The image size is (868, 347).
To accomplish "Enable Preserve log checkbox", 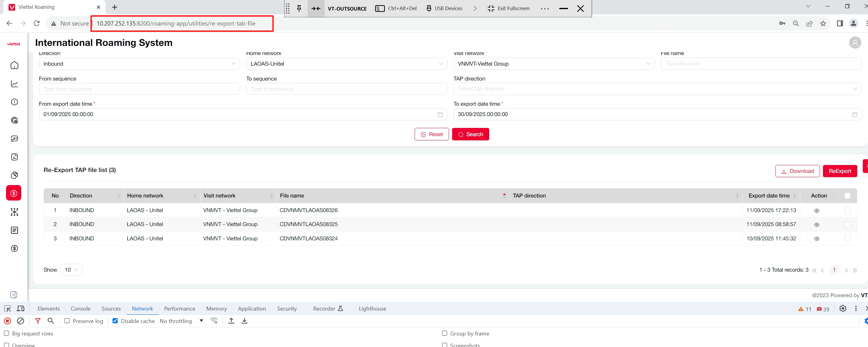I will click(67, 321).
